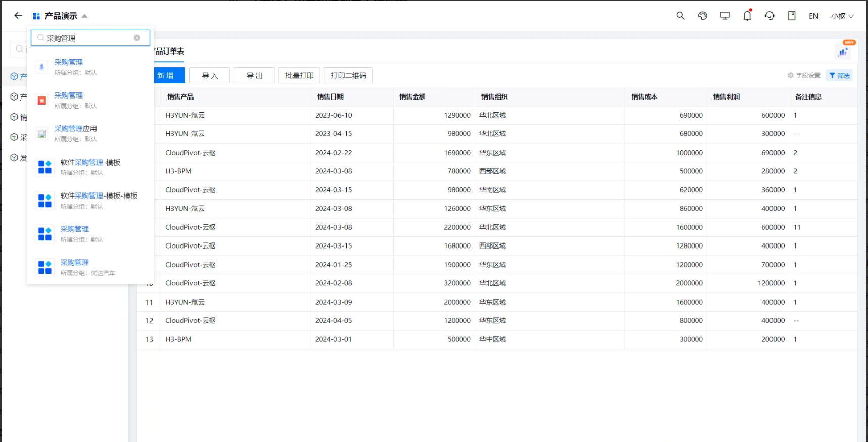Select the date cell 2023-04-15
The image size is (868, 442).
point(352,134)
